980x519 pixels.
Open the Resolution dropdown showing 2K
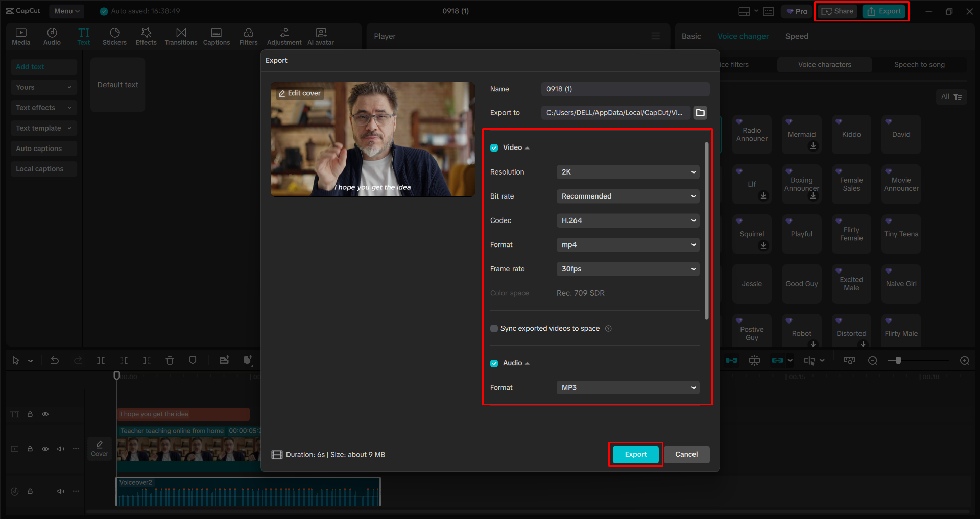tap(627, 172)
